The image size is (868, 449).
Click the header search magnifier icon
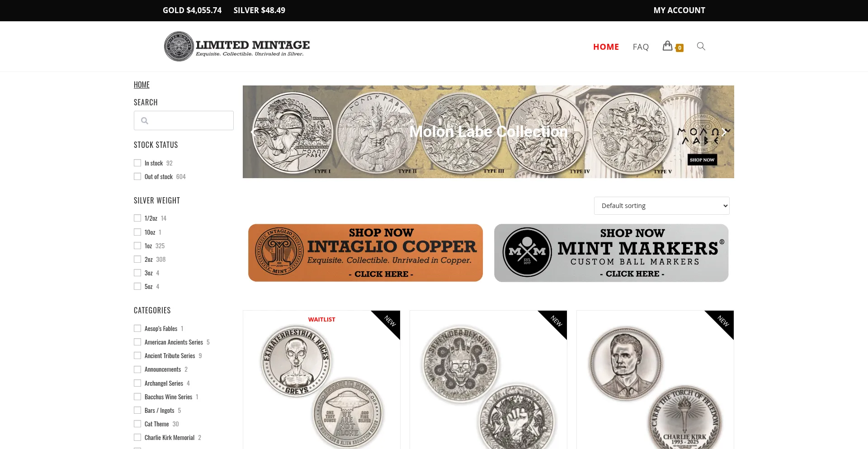(x=701, y=46)
